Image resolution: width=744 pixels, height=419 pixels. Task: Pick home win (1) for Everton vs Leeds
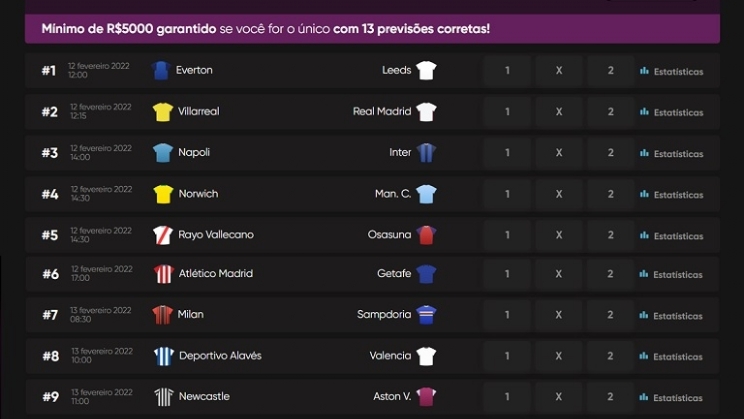coord(507,71)
